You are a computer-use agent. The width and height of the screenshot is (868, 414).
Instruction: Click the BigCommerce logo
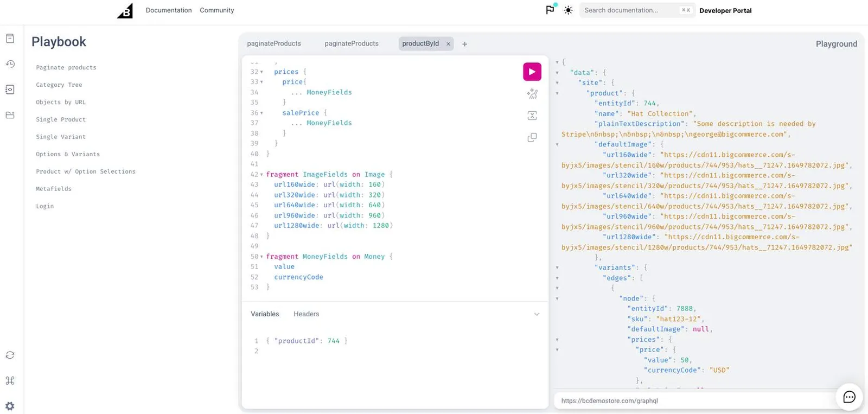point(125,10)
